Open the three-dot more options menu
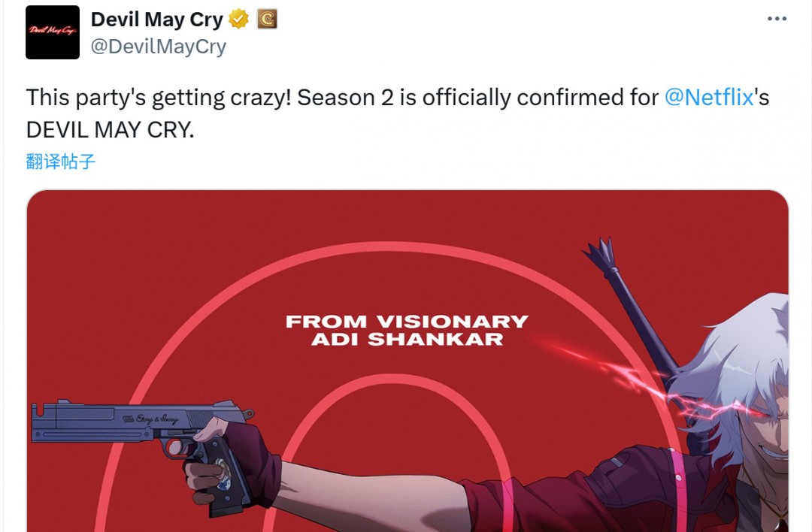812x532 pixels. [x=777, y=19]
